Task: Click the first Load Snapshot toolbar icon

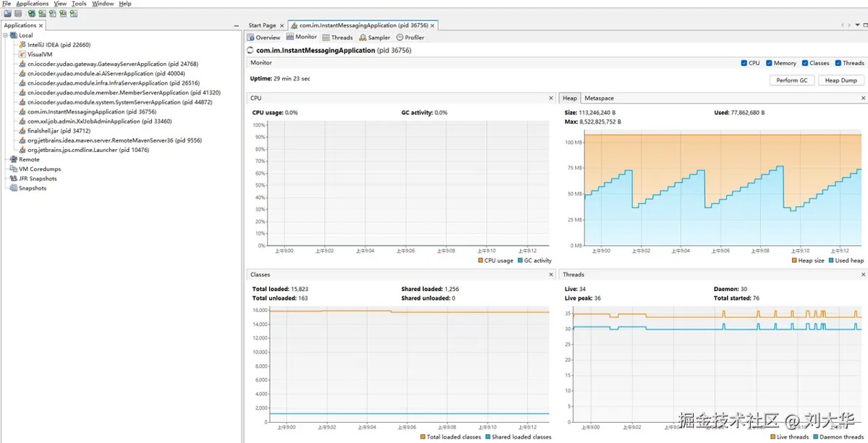Action: [7, 14]
